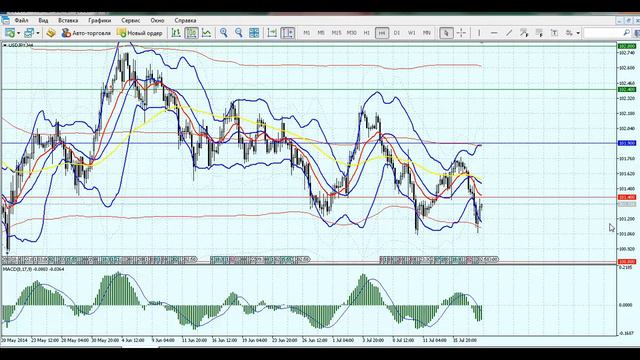
Task: Select the standard cursor arrow tool
Action: coord(446,33)
